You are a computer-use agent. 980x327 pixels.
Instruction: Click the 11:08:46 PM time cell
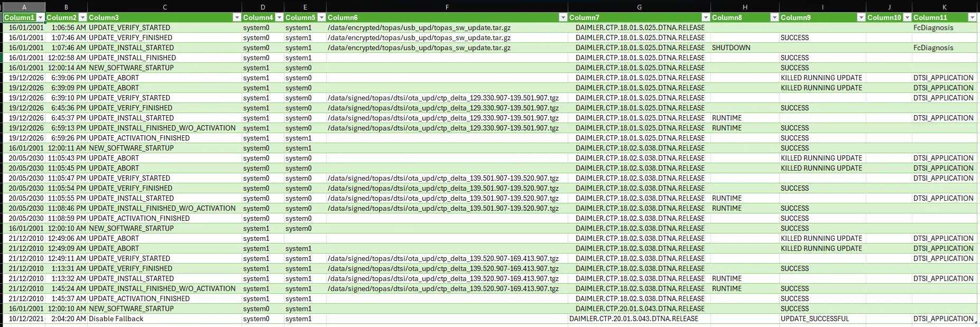66,208
